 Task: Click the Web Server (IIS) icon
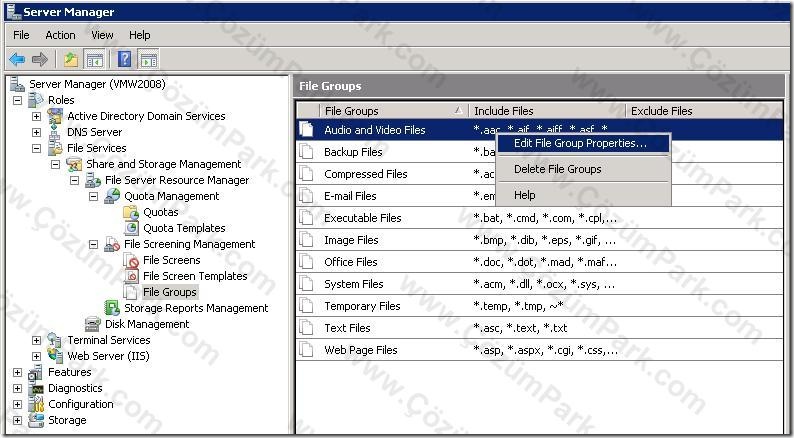tap(55, 356)
